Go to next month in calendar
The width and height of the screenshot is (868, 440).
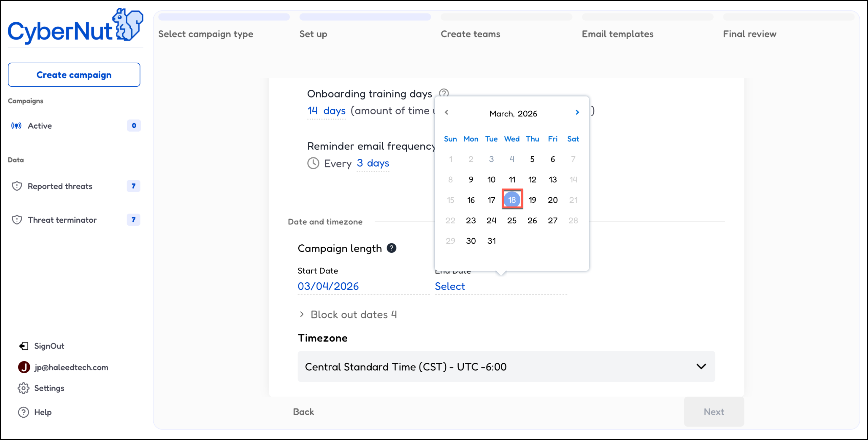[577, 112]
